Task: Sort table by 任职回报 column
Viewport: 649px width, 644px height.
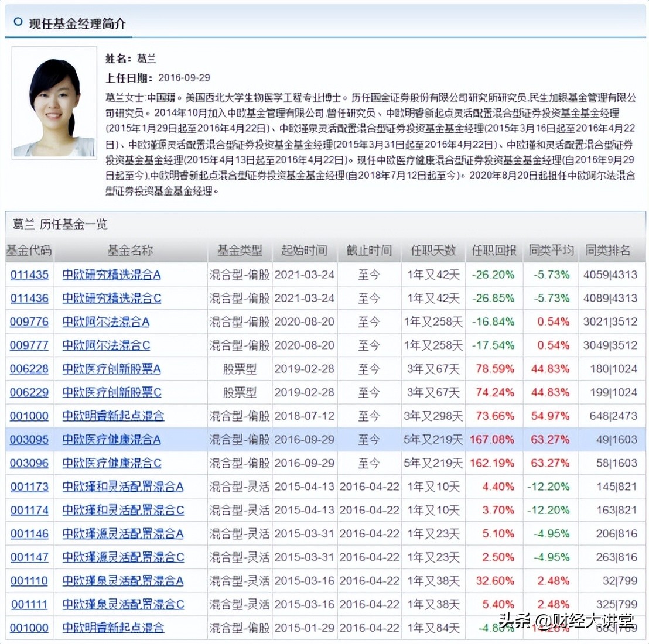Action: click(x=493, y=251)
